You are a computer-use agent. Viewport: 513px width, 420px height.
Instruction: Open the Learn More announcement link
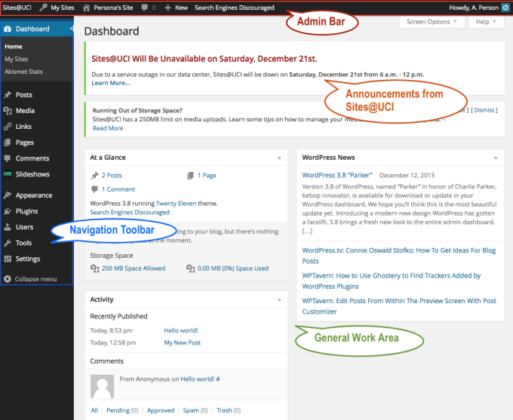111,83
